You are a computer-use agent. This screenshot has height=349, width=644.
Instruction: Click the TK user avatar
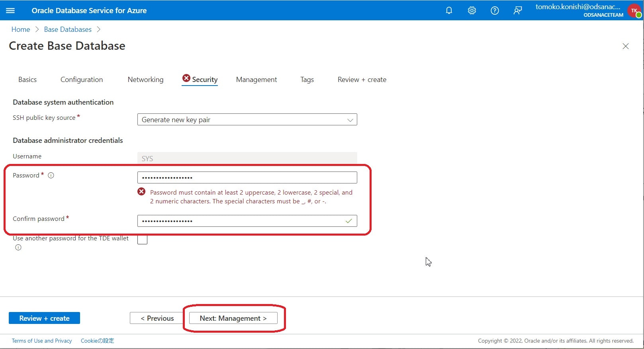(x=634, y=11)
